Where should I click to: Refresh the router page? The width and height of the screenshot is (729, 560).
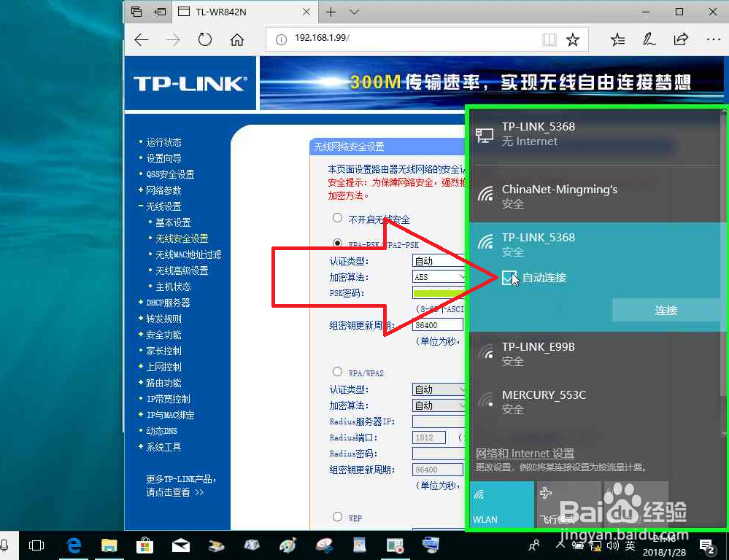coord(204,40)
